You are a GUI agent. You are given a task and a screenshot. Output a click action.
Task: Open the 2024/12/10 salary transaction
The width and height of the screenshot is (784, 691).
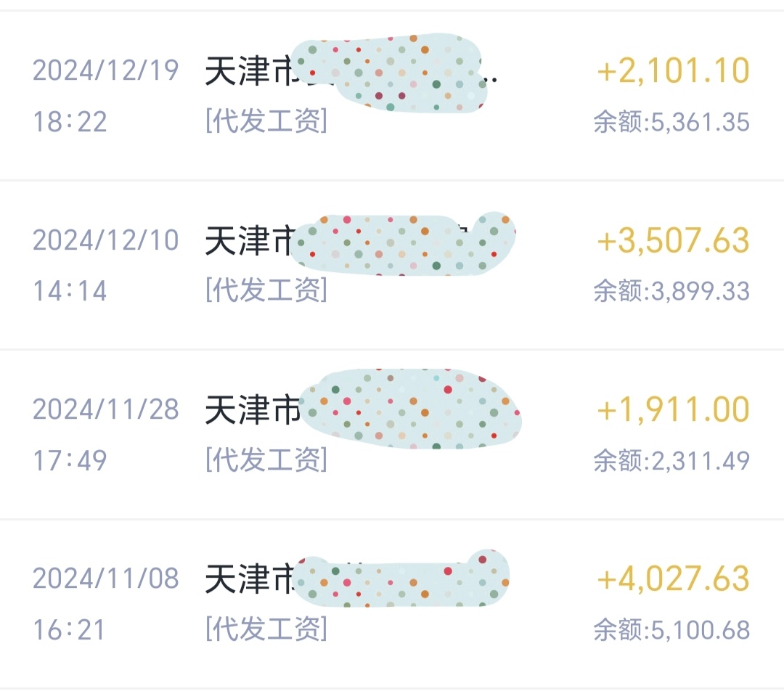(x=392, y=266)
